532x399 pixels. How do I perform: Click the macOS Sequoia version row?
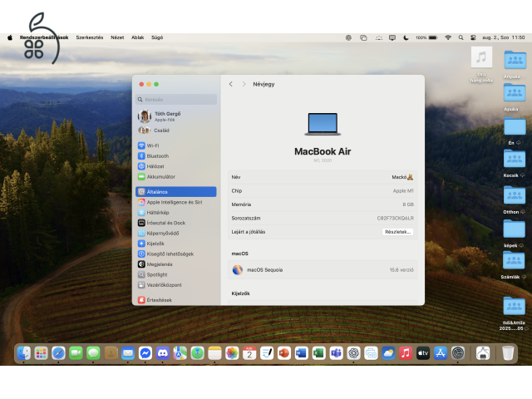[323, 269]
